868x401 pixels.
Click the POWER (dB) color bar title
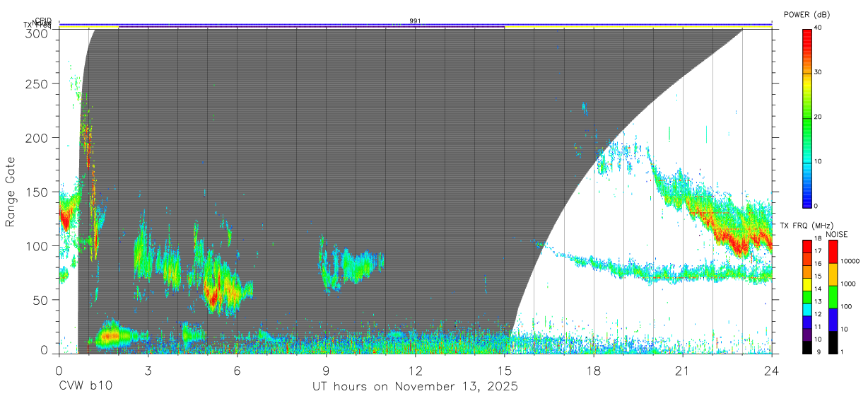807,14
